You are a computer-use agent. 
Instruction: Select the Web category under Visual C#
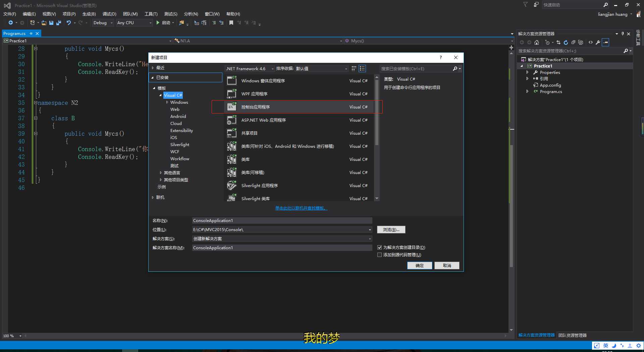175,109
